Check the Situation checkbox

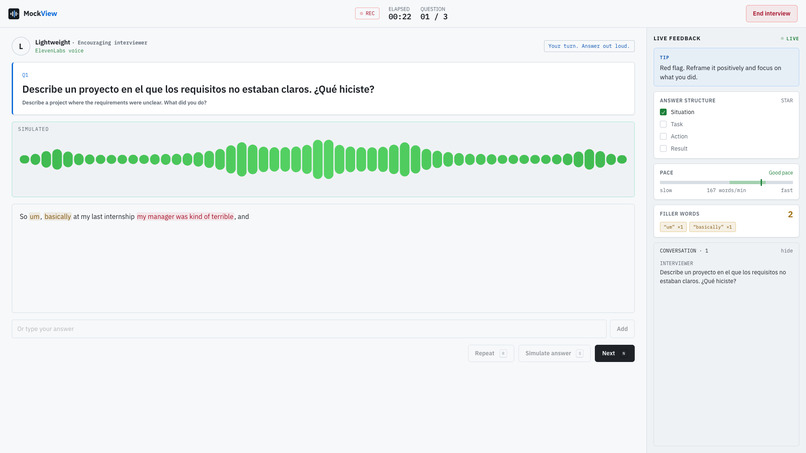click(x=663, y=112)
